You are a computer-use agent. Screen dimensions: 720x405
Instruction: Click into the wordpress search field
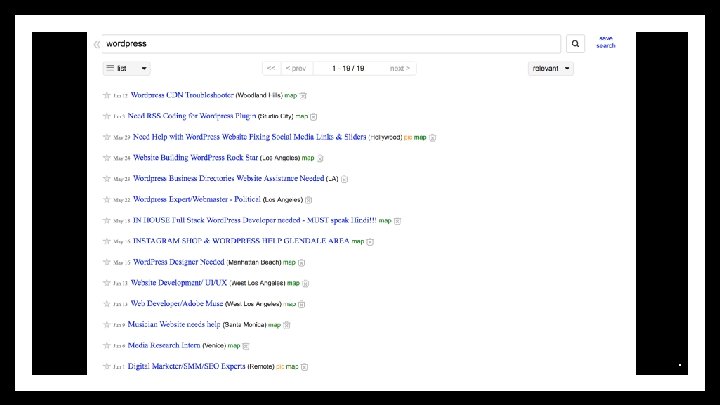[x=331, y=44]
